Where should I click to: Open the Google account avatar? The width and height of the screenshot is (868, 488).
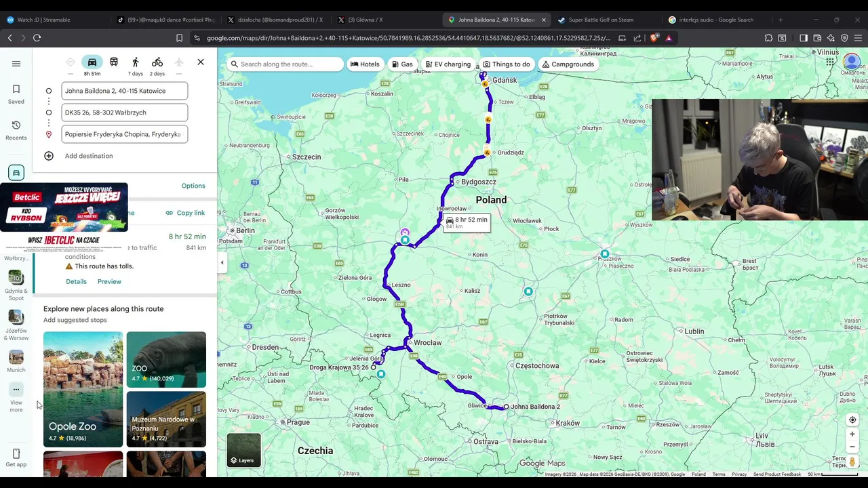[x=852, y=62]
